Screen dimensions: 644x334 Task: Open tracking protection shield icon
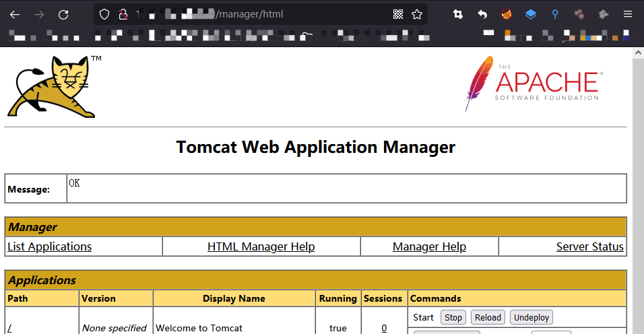tap(104, 14)
